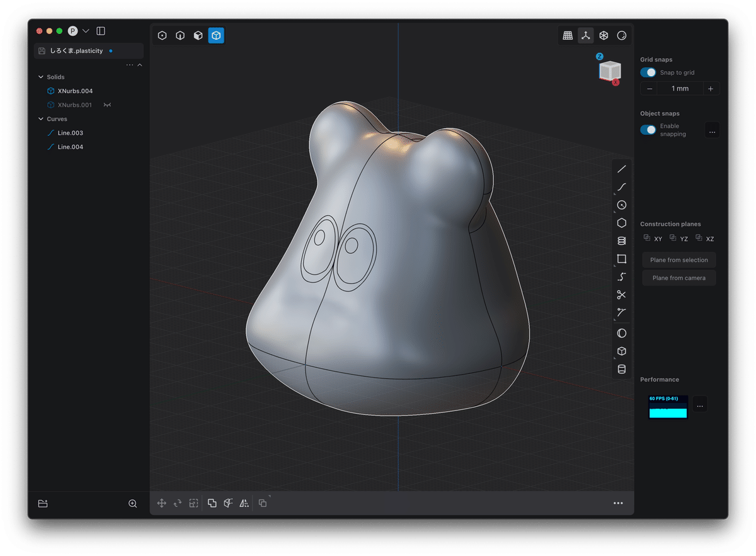756x556 pixels.
Task: Select the Circle tool
Action: click(x=622, y=205)
